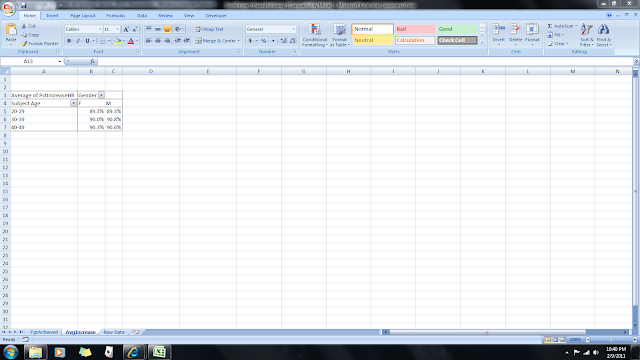This screenshot has height=360, width=640.
Task: Decrease the cell indent
Action: 178,41
